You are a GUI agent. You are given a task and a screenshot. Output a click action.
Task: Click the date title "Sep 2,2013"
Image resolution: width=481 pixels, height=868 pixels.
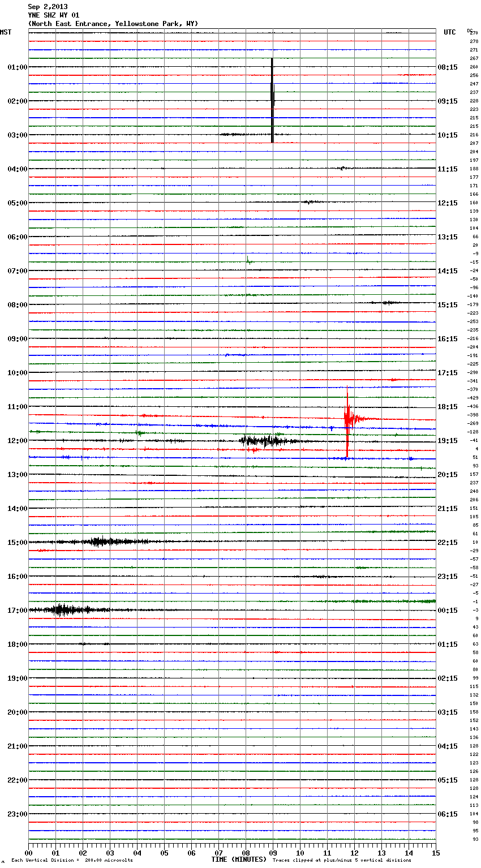[x=48, y=7]
